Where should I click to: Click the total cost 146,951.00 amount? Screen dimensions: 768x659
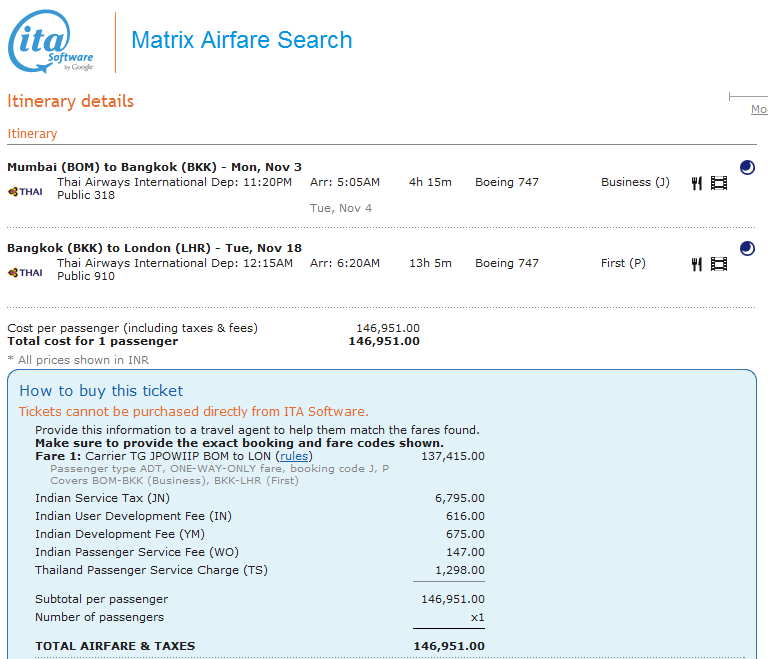tap(384, 341)
